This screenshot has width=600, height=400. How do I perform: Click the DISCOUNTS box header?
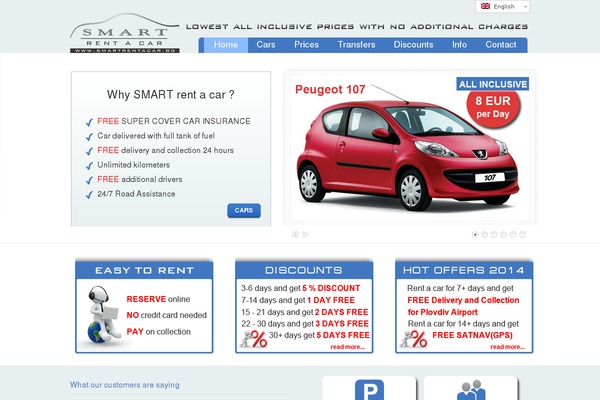304,270
